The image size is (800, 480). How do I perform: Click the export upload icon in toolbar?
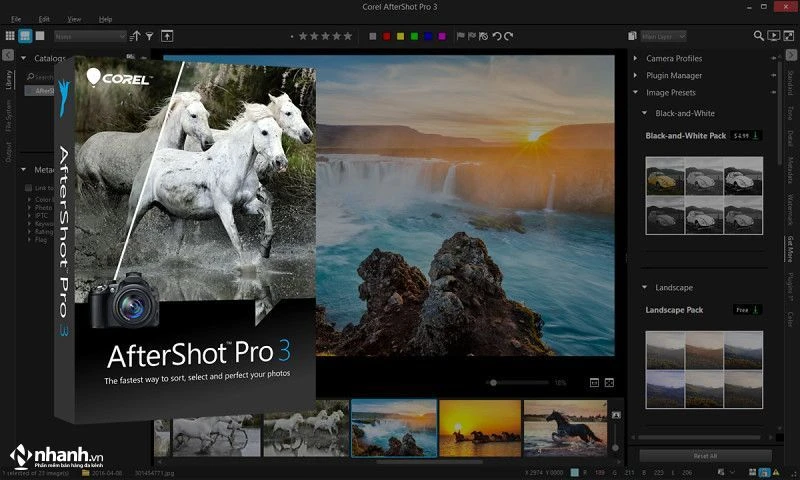click(168, 36)
